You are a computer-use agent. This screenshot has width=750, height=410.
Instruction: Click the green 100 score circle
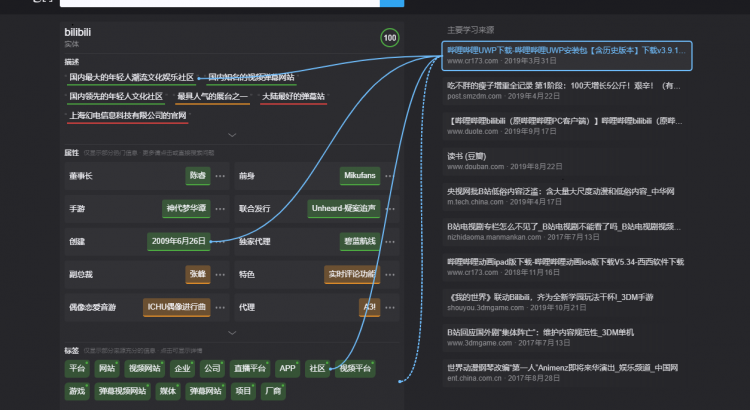[390, 39]
